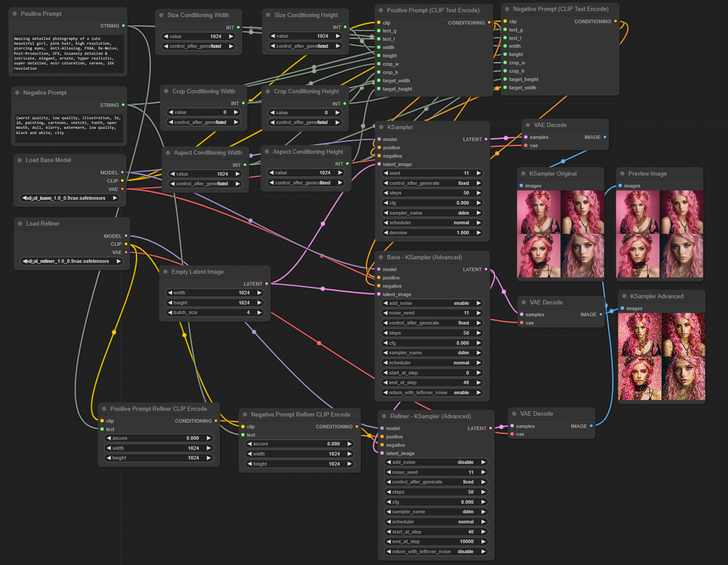Viewport: 728px width, 565px height.
Task: Decrease width in Empty Latent Image
Action: (170, 293)
